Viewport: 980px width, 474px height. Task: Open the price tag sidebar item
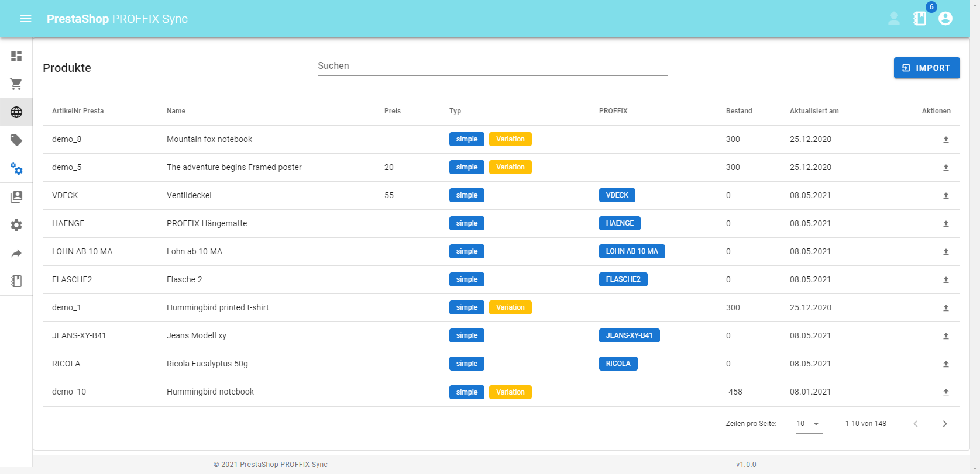coord(16,140)
